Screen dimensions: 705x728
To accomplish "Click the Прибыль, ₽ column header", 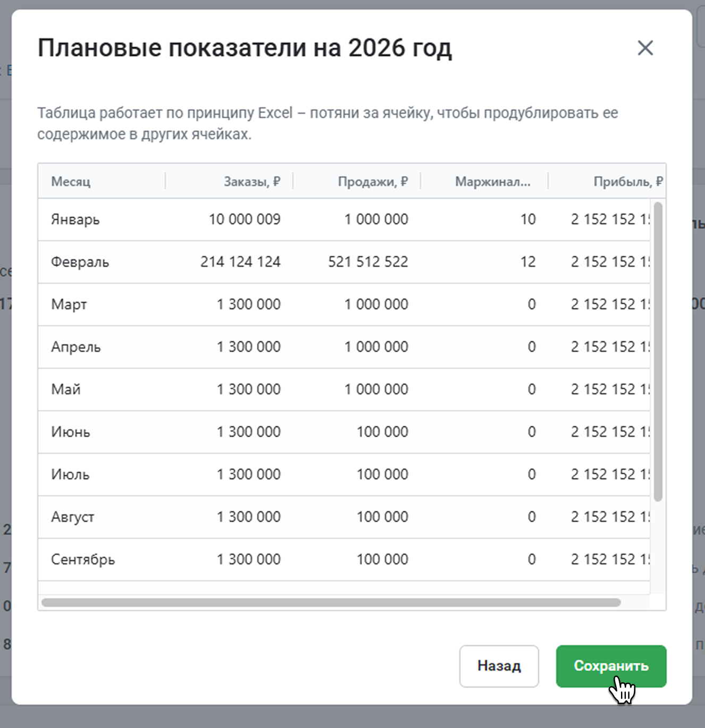I will point(627,182).
